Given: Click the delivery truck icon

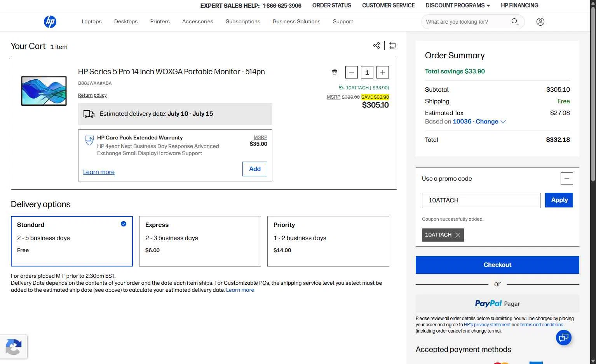Looking at the screenshot, I should point(89,114).
